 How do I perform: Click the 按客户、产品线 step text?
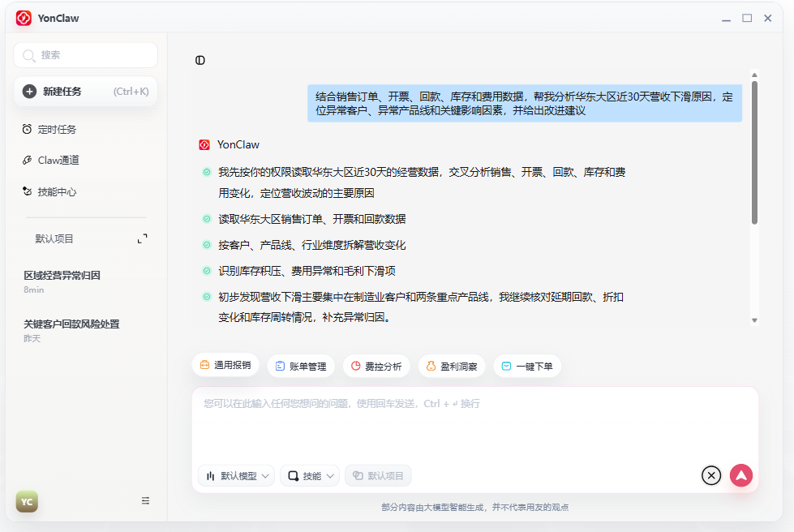click(x=312, y=245)
